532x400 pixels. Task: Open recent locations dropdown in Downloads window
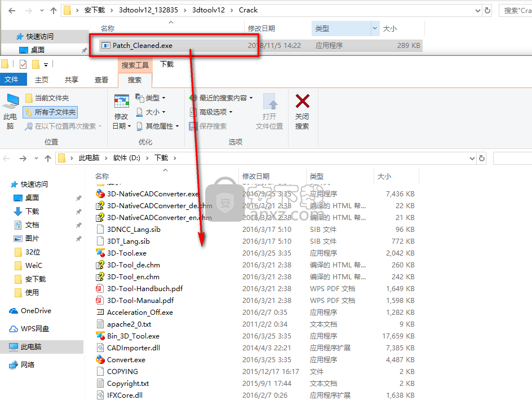coord(36,158)
